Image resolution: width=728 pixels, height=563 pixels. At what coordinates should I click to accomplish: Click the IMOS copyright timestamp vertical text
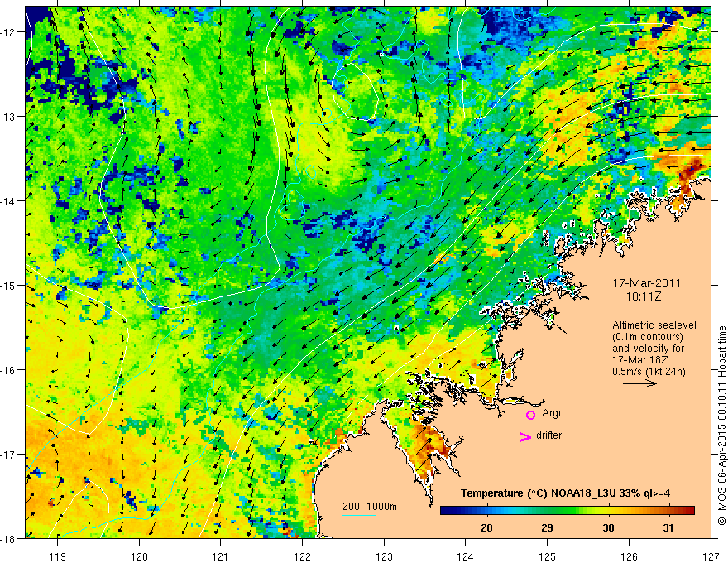(722, 426)
